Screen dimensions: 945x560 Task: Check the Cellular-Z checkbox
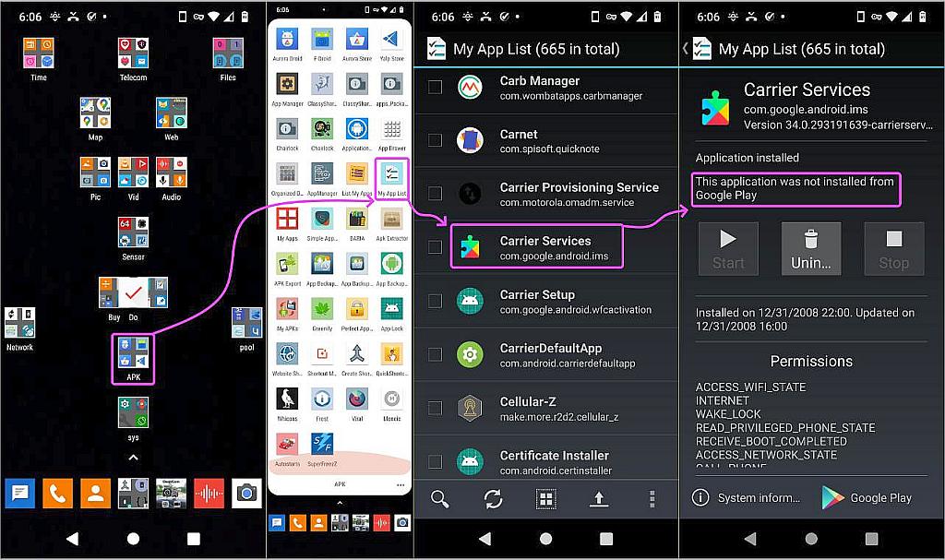pyautogui.click(x=435, y=408)
